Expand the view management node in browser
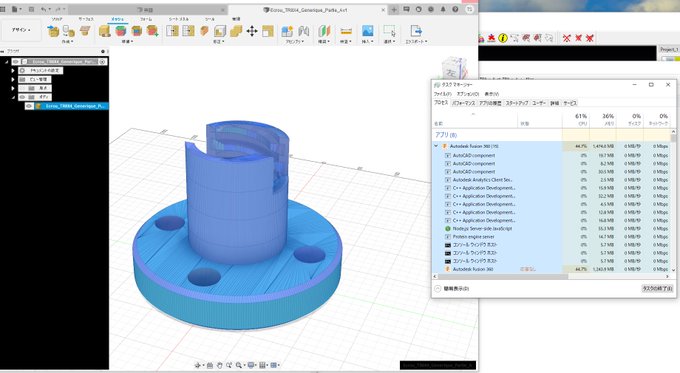The height and width of the screenshot is (373, 680). (13, 79)
